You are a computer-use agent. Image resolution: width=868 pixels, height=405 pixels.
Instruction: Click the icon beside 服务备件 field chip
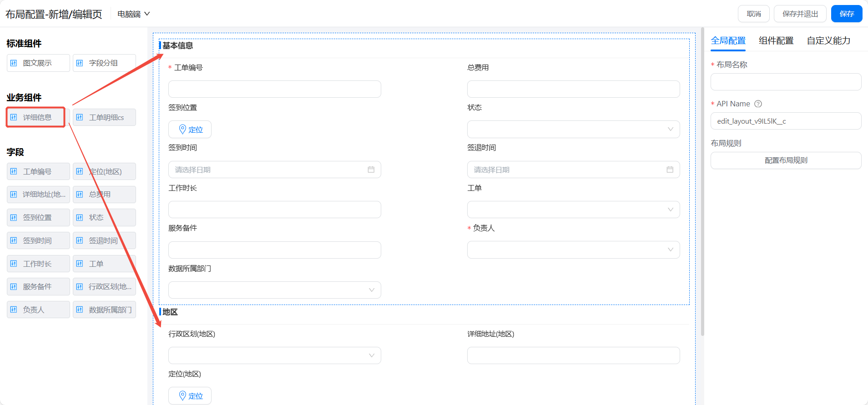14,286
